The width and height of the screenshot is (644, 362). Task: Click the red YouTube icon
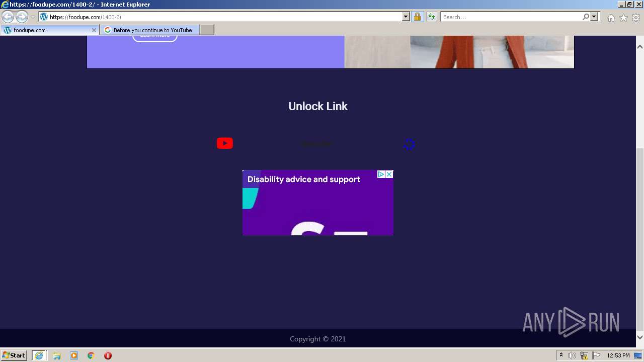pyautogui.click(x=225, y=143)
